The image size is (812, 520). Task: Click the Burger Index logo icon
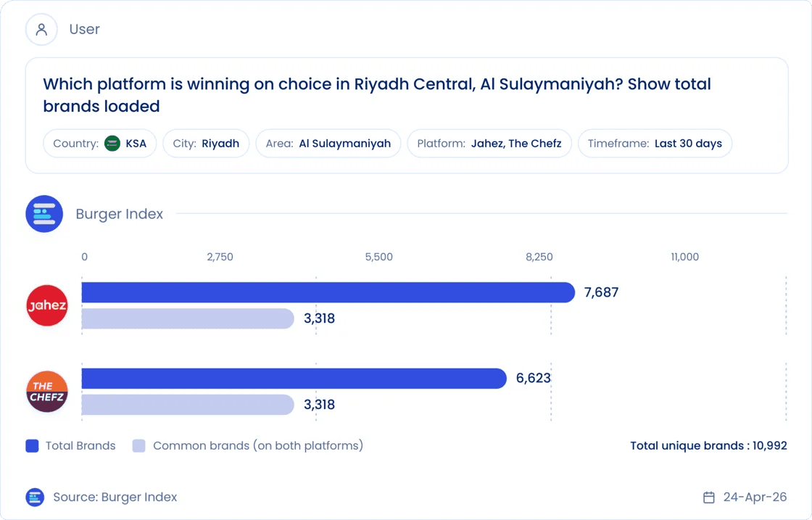(x=44, y=214)
